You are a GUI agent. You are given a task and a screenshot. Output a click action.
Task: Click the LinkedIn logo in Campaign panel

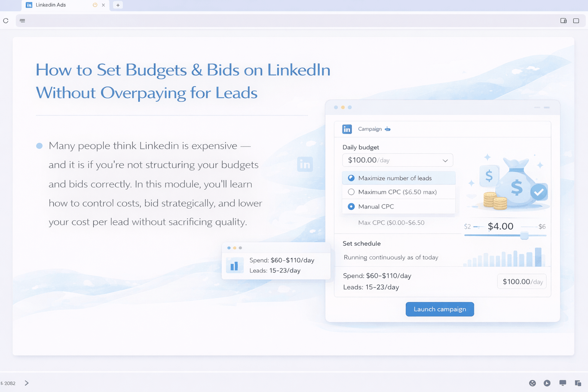coord(347,129)
